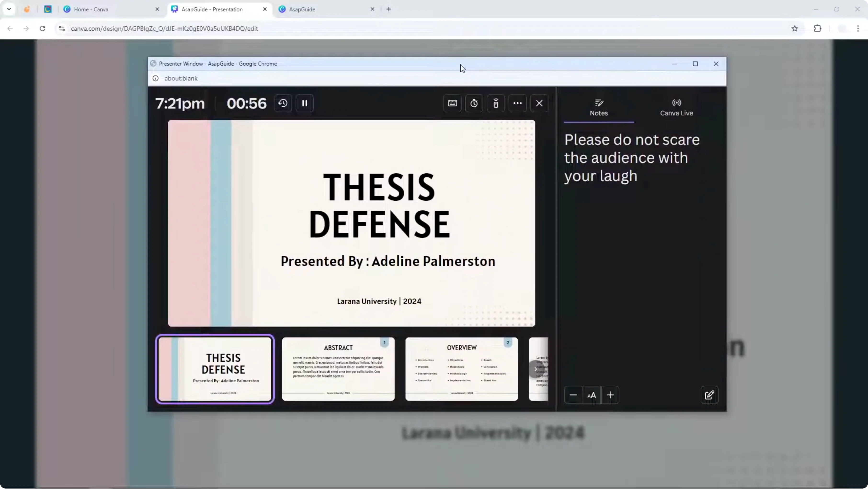Close the Presenter Window
The height and width of the screenshot is (489, 868).
tap(716, 64)
